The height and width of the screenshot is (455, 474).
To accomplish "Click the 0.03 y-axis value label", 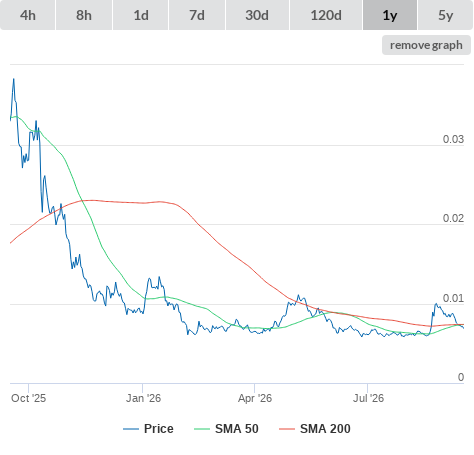I will [x=453, y=139].
